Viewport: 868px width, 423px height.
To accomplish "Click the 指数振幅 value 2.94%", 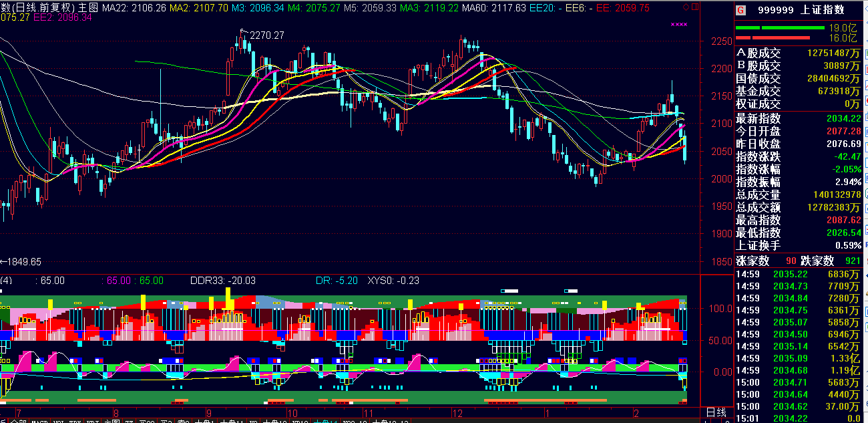I will [848, 182].
